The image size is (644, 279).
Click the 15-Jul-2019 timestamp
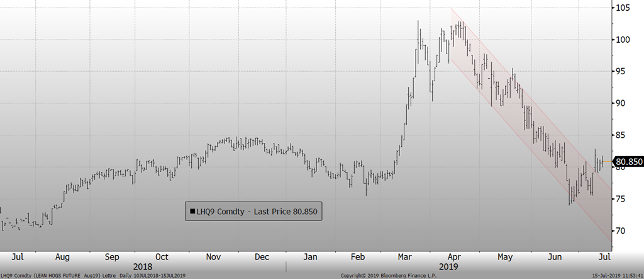[x=616, y=275]
